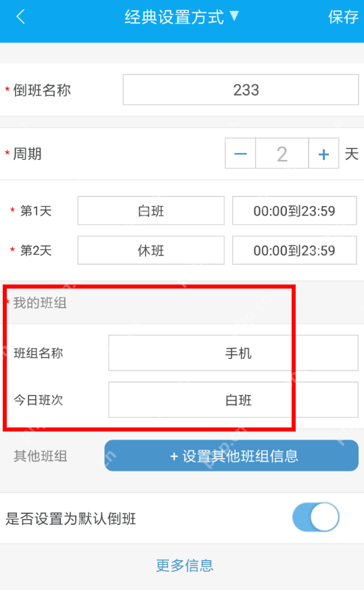
Task: Set the 第2天 time range 00:00到23:59
Action: tap(294, 250)
